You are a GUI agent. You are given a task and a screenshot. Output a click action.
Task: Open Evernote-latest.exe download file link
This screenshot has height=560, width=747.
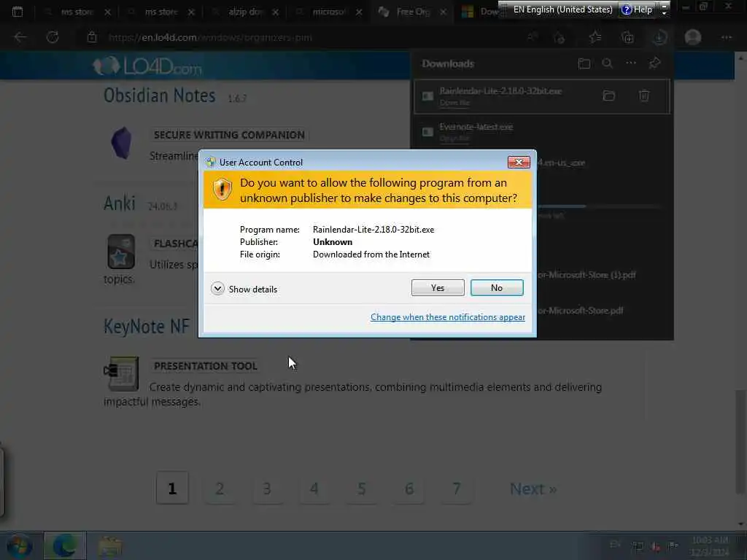pyautogui.click(x=454, y=138)
